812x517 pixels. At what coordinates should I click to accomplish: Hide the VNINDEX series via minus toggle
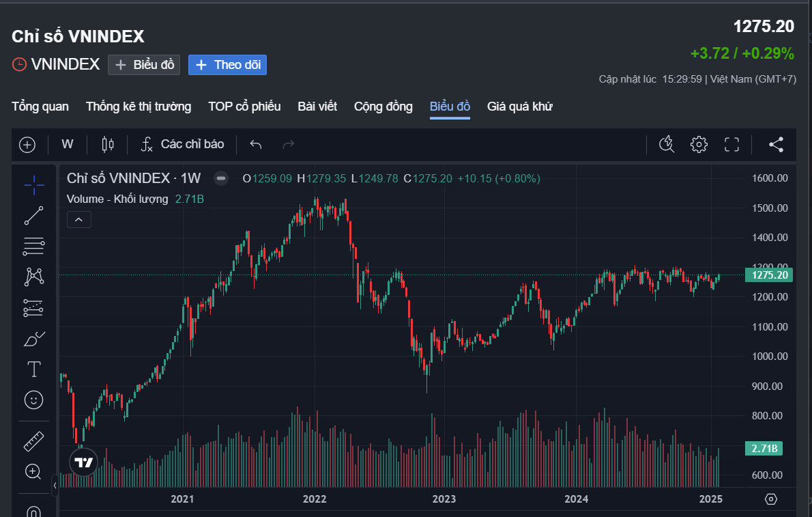point(220,178)
